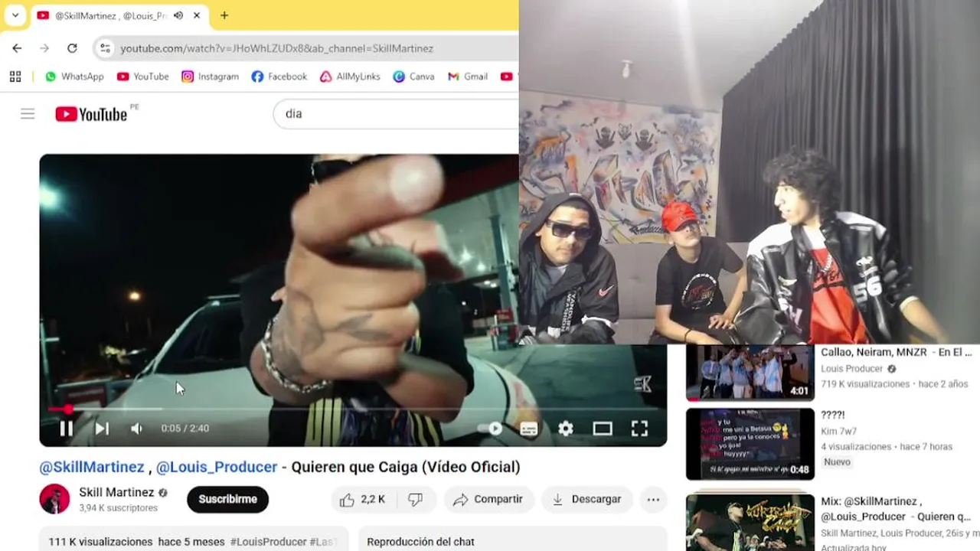Open the AllMyLinks bookmark
The width and height of the screenshot is (980, 551).
pos(350,77)
